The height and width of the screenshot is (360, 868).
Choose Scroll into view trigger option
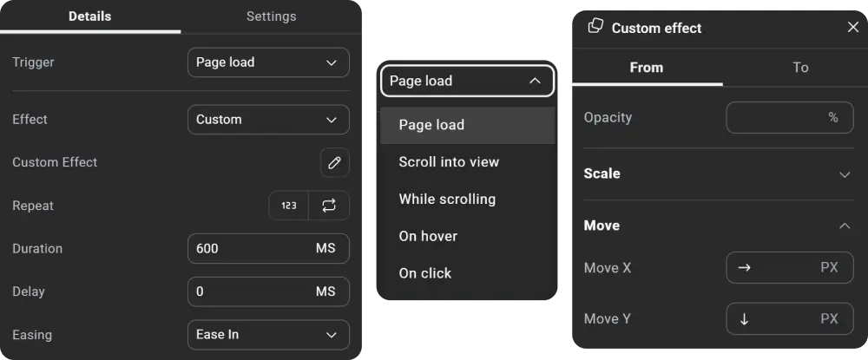click(449, 162)
